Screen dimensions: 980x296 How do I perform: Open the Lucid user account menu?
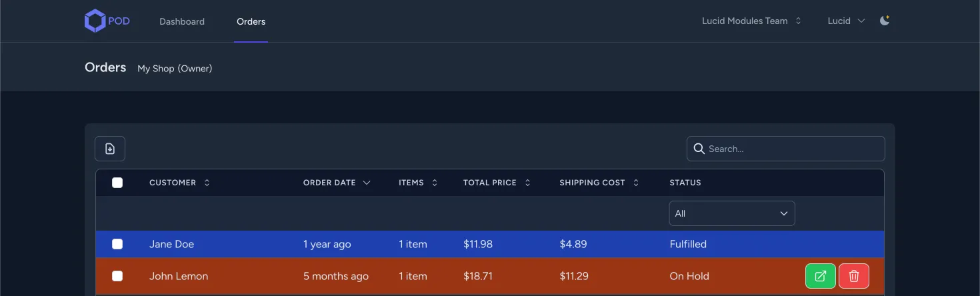[x=846, y=21]
